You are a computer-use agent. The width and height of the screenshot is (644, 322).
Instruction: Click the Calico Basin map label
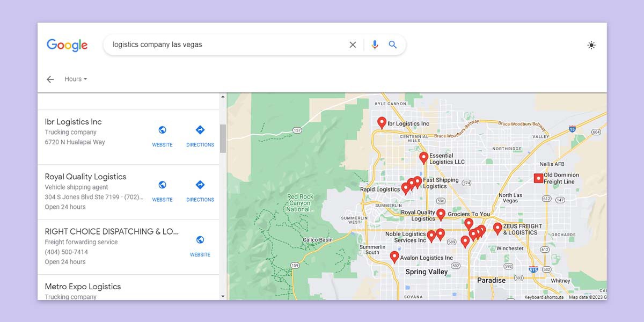(x=318, y=240)
